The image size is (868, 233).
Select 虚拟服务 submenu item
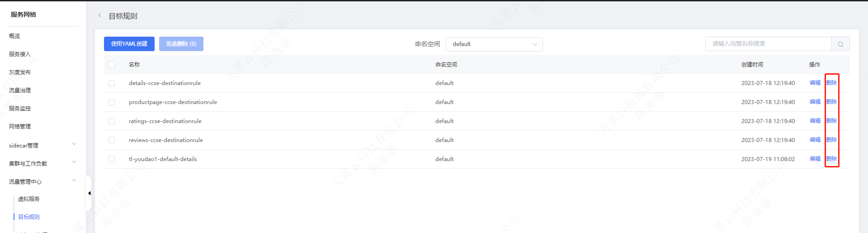tap(29, 199)
